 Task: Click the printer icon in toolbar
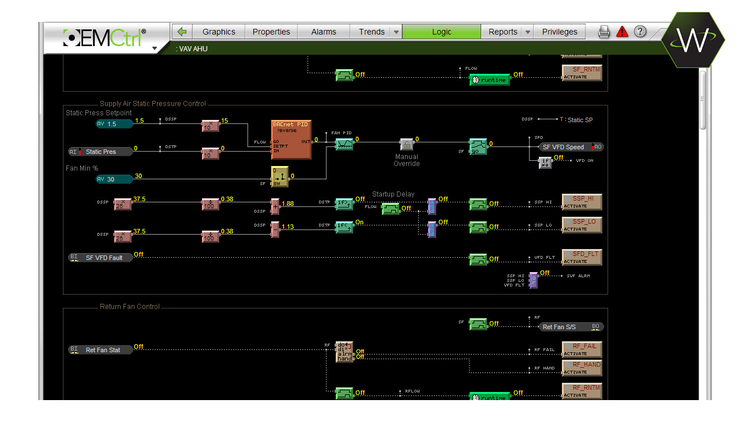coord(604,32)
